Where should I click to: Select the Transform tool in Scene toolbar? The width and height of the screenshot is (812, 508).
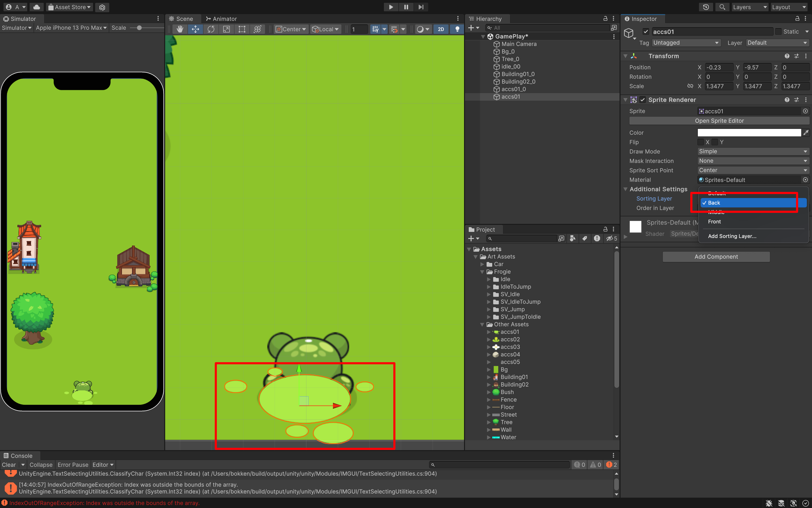pos(257,29)
